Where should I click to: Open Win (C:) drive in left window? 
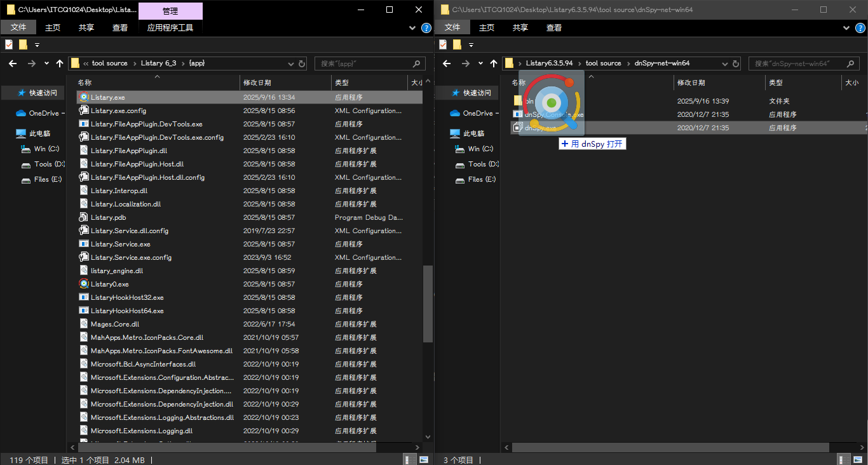coord(40,149)
